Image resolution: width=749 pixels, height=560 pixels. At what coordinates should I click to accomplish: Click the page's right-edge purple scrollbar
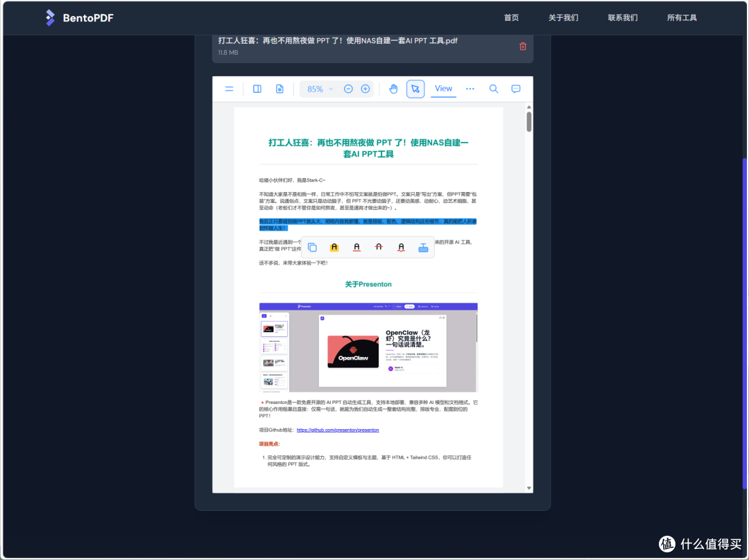click(744, 323)
